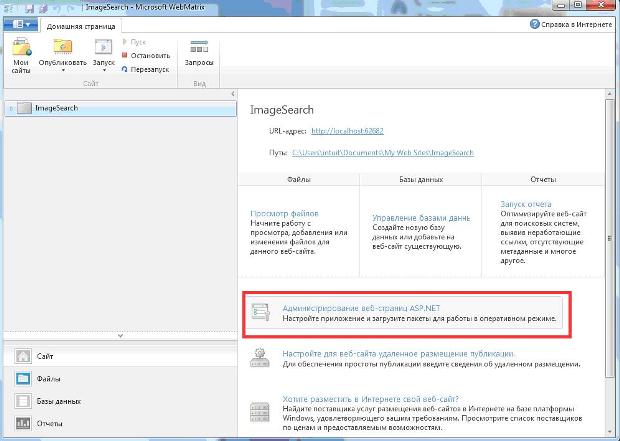Image resolution: width=620 pixels, height=441 pixels.
Task: Click the content pane vertical scrollbar
Action: click(609, 238)
